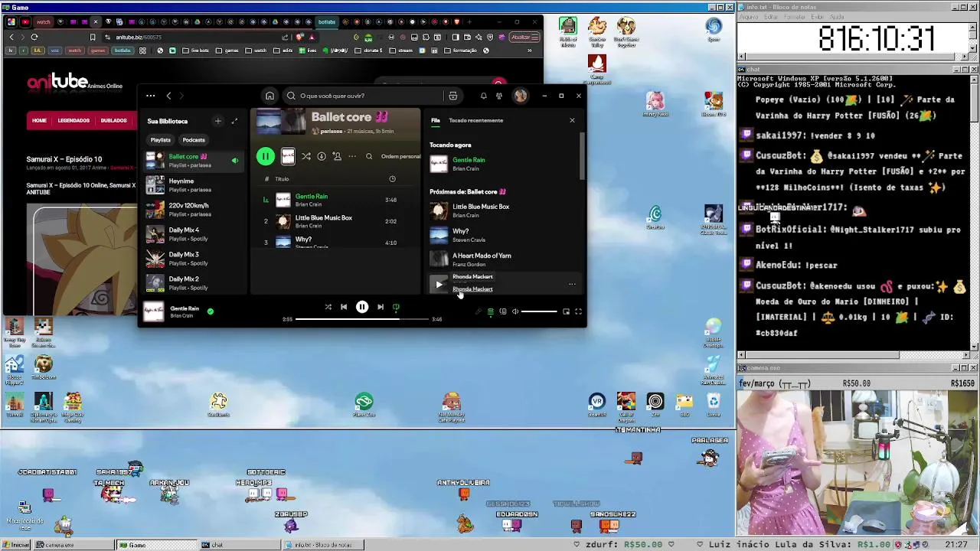Viewport: 980px width, 551px height.
Task: Download the Ballet core playlist
Action: coord(322,156)
